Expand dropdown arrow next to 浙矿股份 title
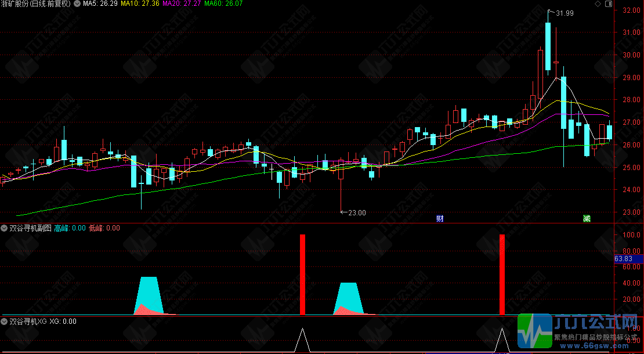Viewport: 644px width, 354px height. tap(77, 3)
